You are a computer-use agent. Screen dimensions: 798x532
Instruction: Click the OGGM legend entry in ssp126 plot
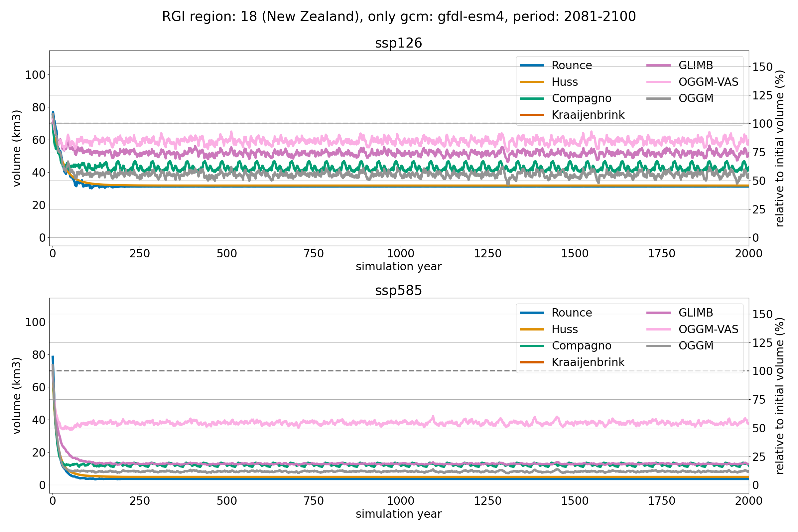(x=696, y=98)
